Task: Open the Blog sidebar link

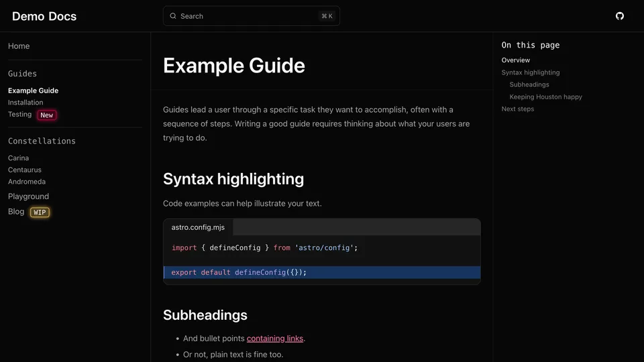Action: 16,212
